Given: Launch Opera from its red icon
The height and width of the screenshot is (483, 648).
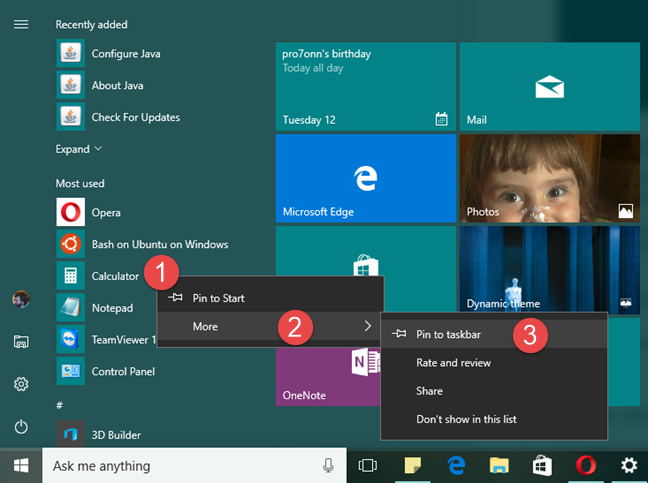Looking at the screenshot, I should pos(71,212).
